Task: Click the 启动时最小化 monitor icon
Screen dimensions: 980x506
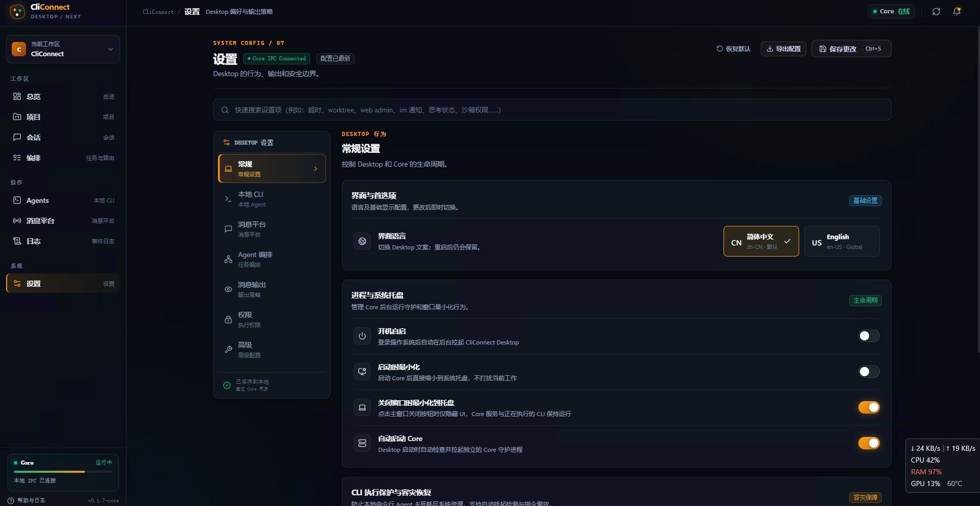Action: click(x=362, y=372)
